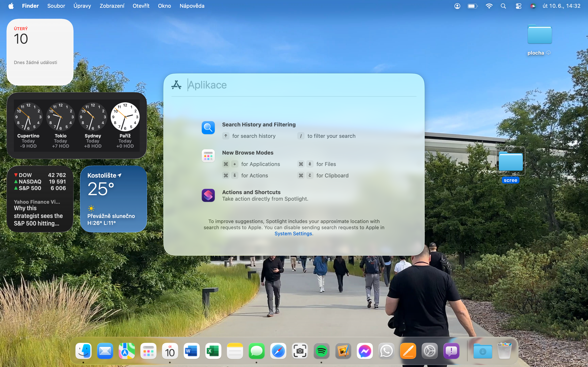This screenshot has height=367, width=588.
Task: Open Maps from the Dock
Action: 127,351
